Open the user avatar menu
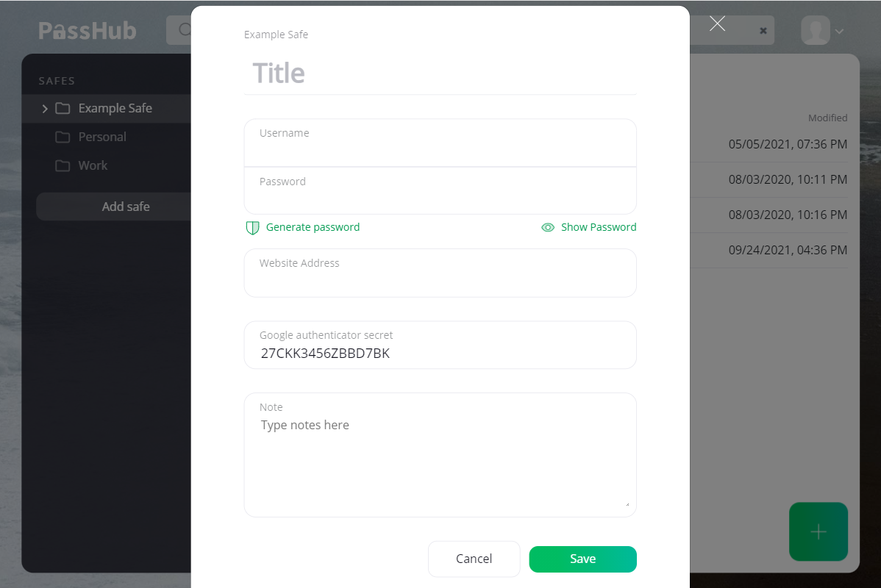The height and width of the screenshot is (588, 881). click(816, 30)
